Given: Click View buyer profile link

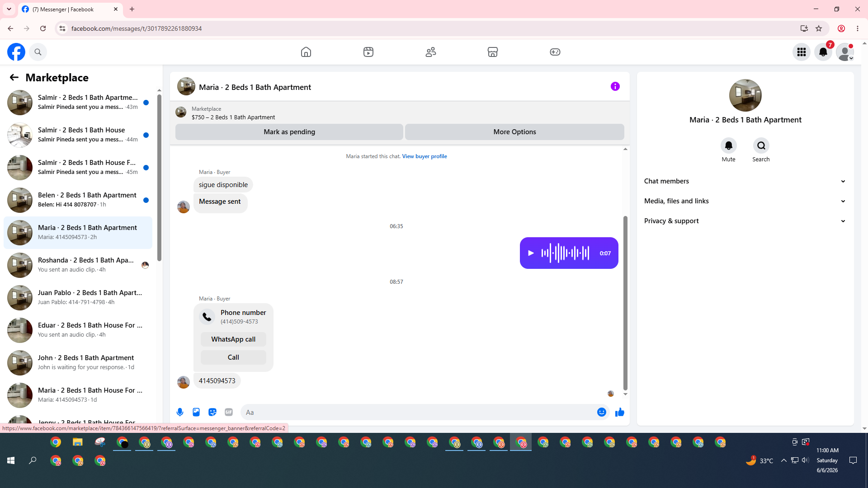Looking at the screenshot, I should point(425,156).
